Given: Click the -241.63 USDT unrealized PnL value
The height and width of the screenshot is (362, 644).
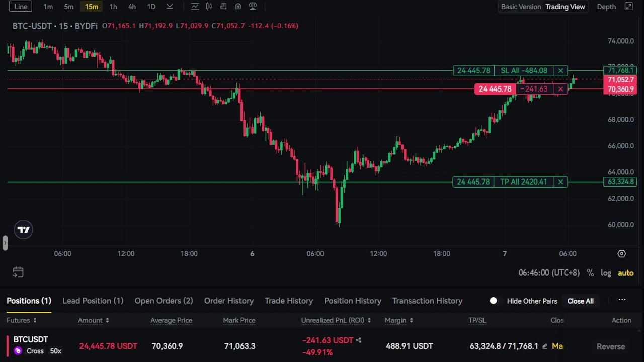Looking at the screenshot, I should point(328,340).
